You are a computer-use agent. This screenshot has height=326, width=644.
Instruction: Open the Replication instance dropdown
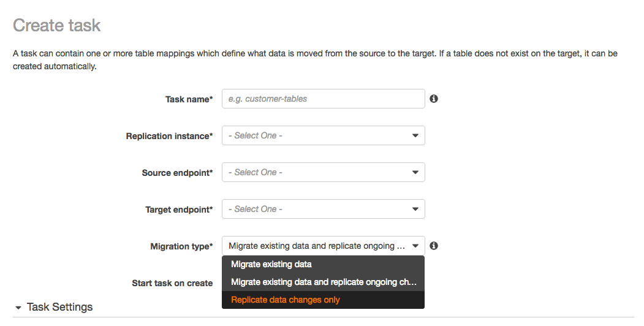click(x=324, y=135)
